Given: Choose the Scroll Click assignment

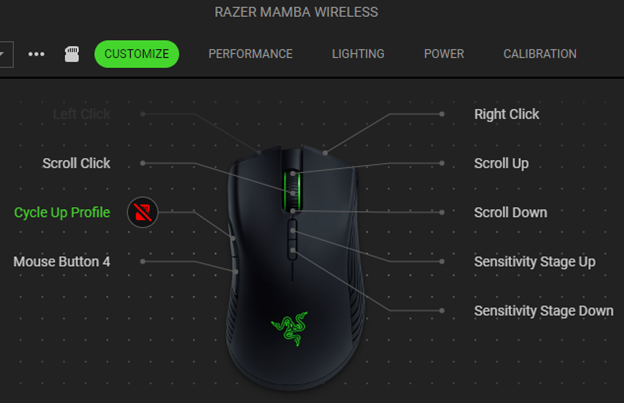Looking at the screenshot, I should pos(76,163).
